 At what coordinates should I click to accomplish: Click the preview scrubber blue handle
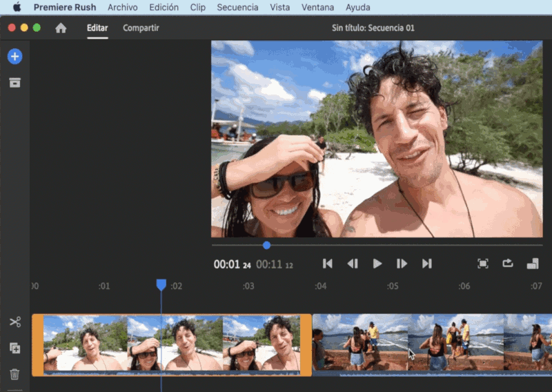pos(266,245)
